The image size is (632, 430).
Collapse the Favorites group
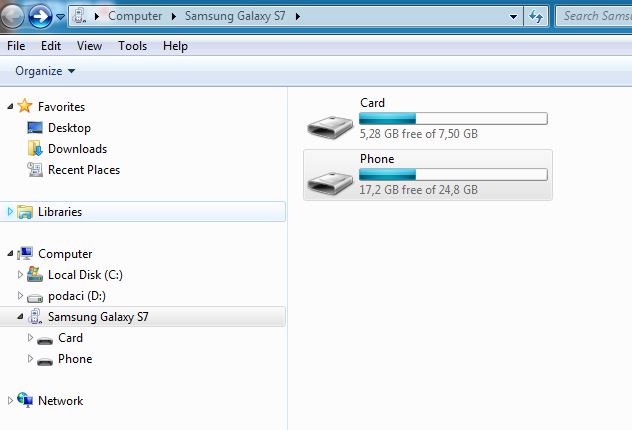coord(10,106)
